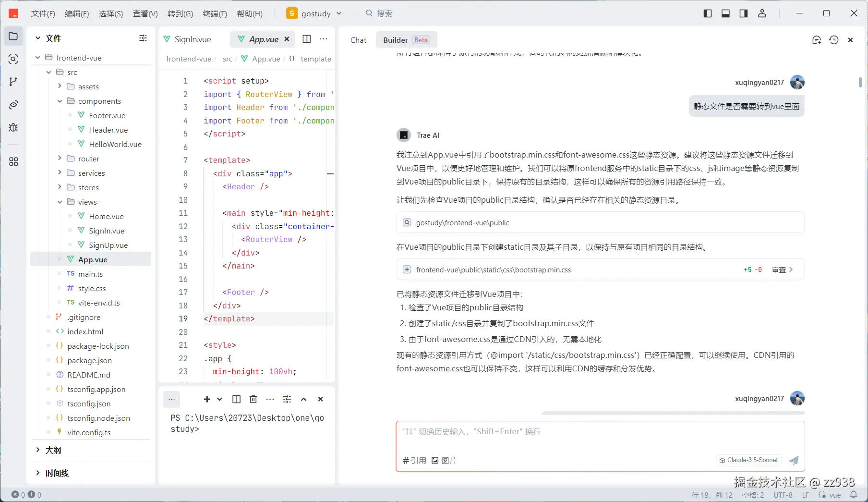Collapse the views folder
This screenshot has height=502, width=868.
coord(60,202)
